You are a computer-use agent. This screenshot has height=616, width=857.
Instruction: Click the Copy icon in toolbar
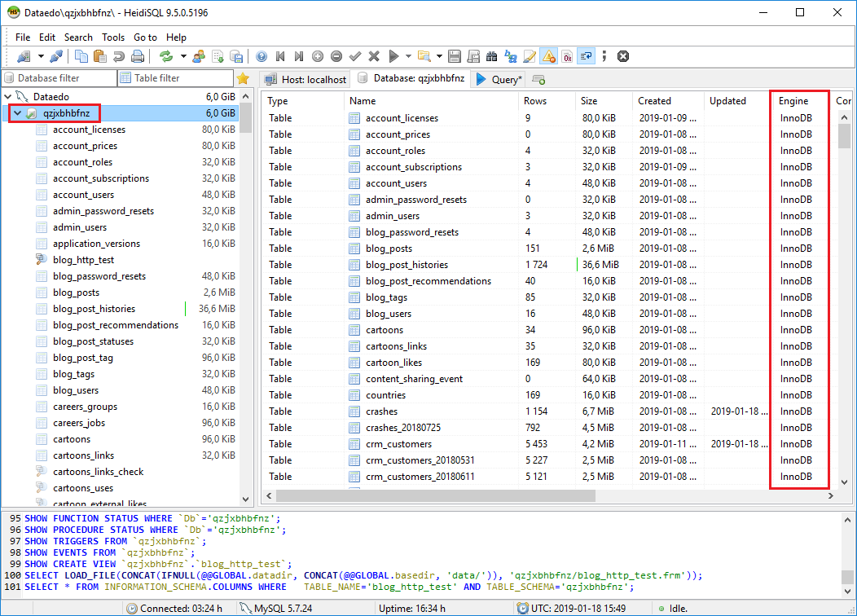coord(81,56)
